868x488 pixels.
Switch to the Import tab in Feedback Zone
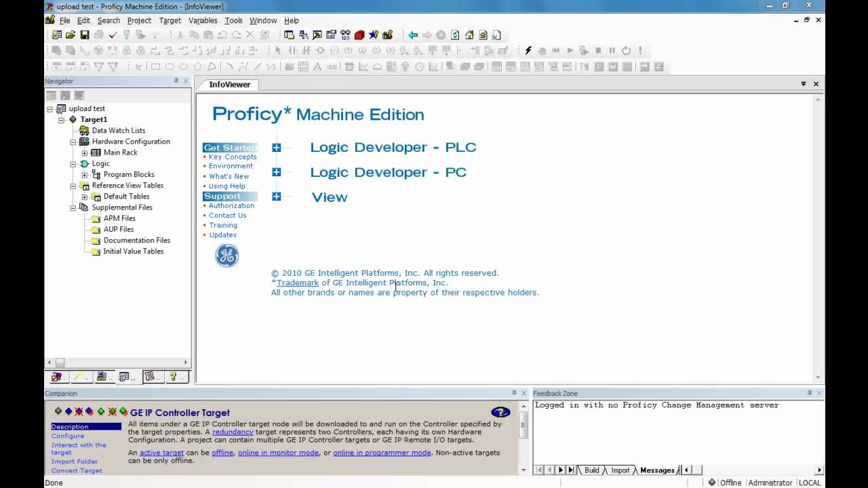(x=620, y=470)
